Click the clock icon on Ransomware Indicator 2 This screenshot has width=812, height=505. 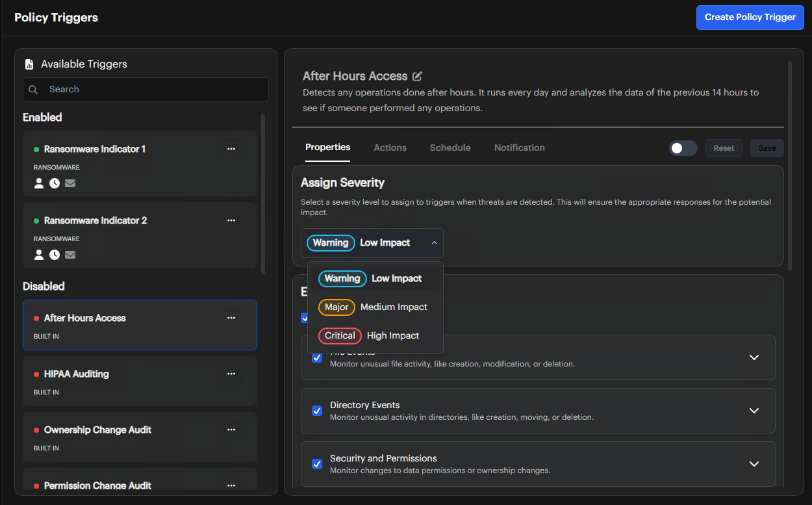click(55, 255)
